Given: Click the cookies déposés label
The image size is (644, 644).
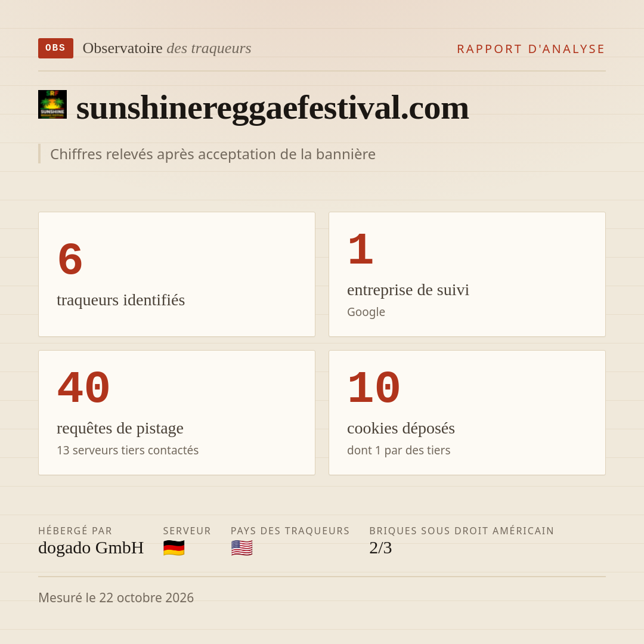Looking at the screenshot, I should [401, 428].
